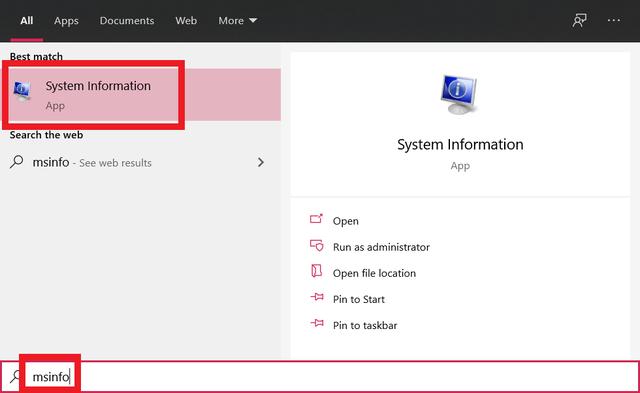Click the magnifier icon beside msinfo web result
Screen dimensions: 640x393
tap(17, 162)
